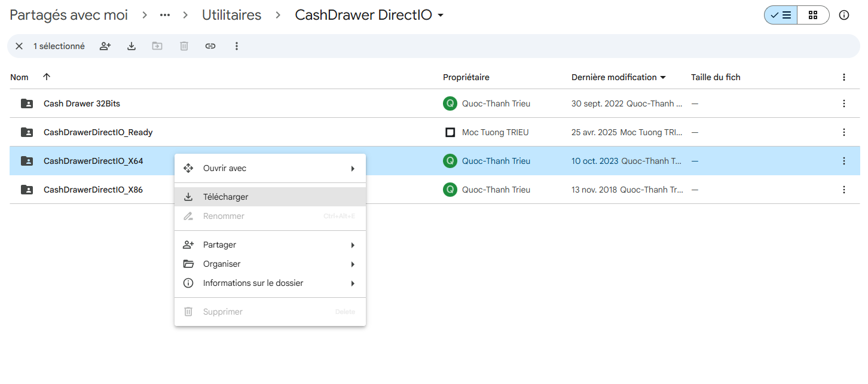
Task: Expand the Ouvrir avec submenu arrow
Action: [353, 169]
